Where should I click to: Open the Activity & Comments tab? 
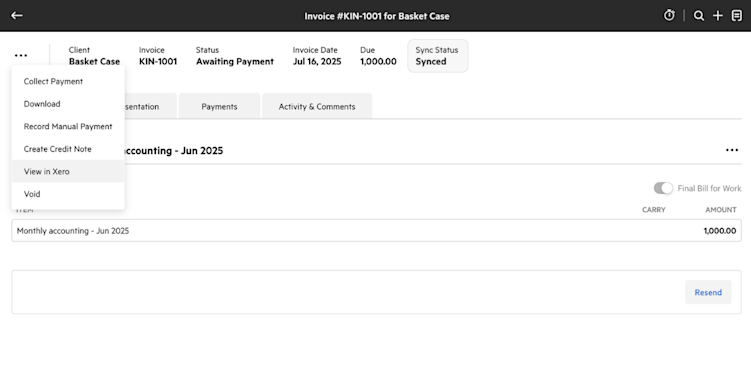317,106
